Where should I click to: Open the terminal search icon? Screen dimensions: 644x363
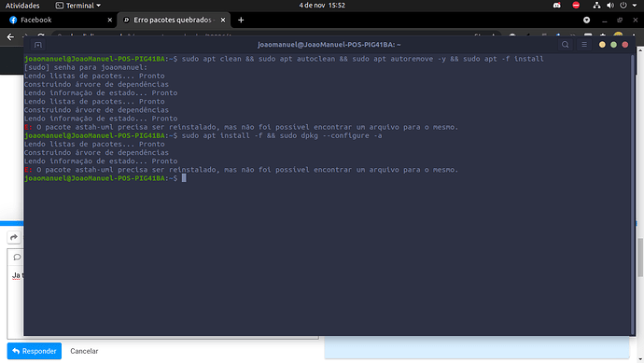(566, 45)
